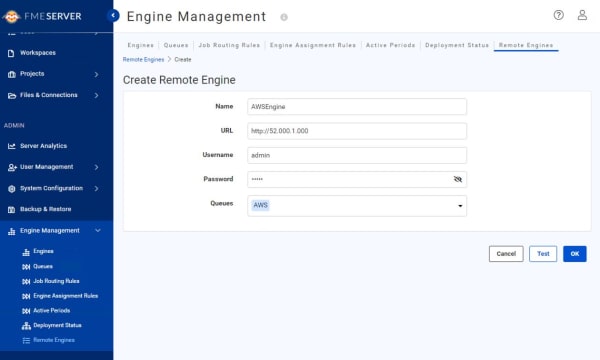Click the Queues sub-item icon
This screenshot has width=600, height=360.
(x=26, y=267)
